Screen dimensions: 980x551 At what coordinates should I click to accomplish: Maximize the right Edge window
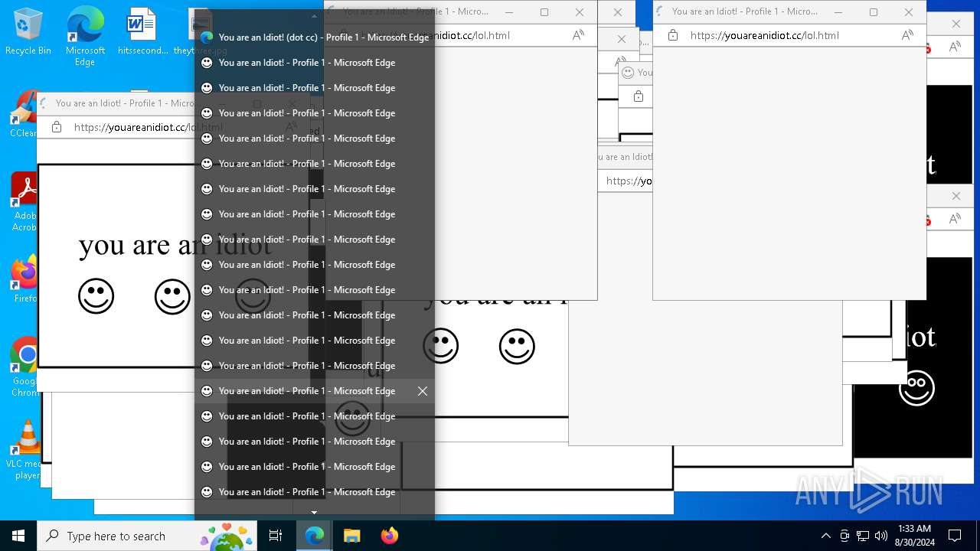[874, 12]
